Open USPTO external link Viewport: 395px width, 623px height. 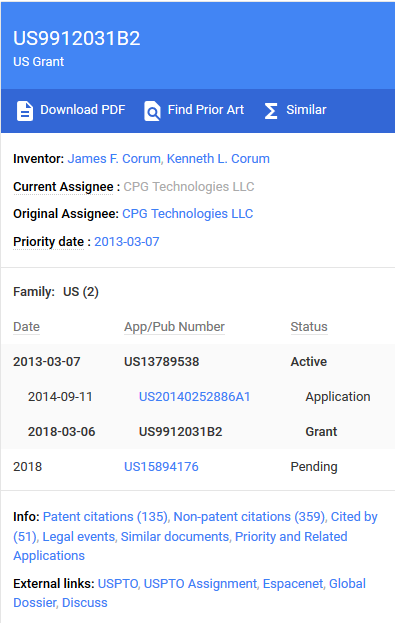tap(118, 584)
